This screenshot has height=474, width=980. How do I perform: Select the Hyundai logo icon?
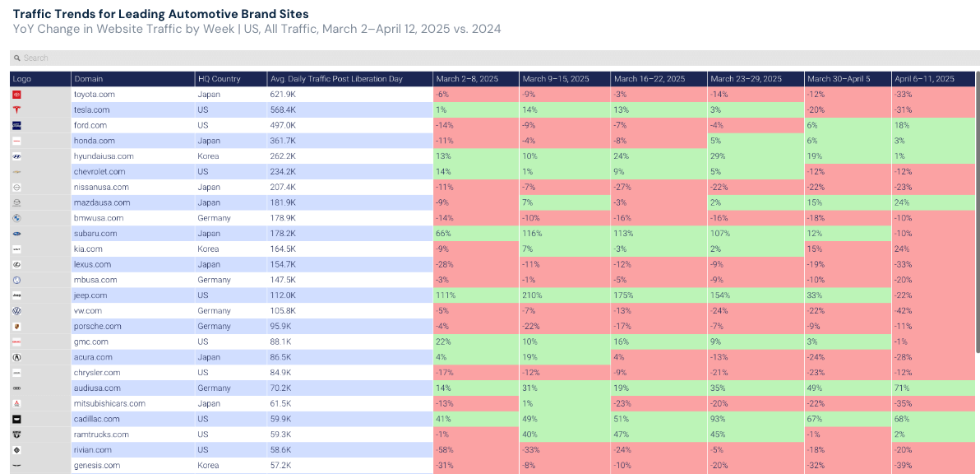tap(18, 156)
